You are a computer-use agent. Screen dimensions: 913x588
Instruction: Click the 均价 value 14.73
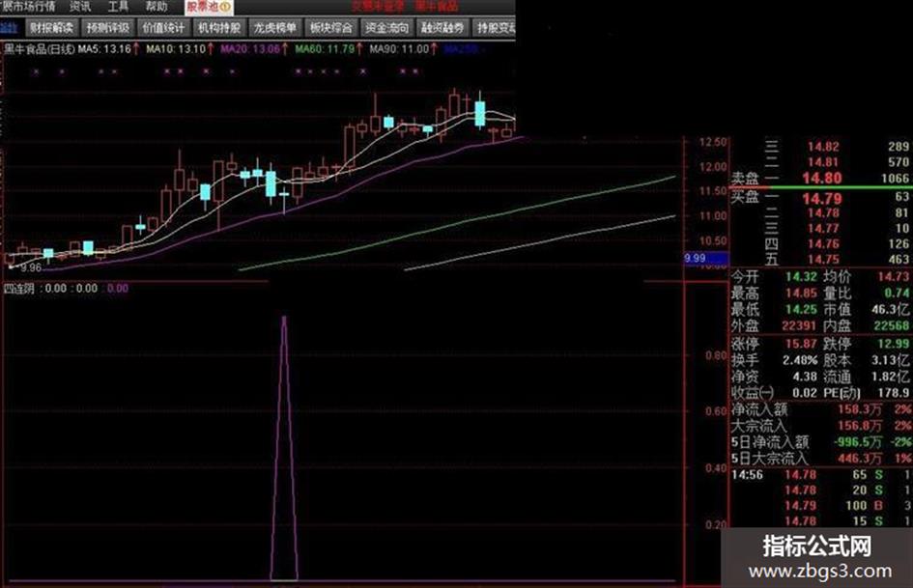tap(894, 277)
